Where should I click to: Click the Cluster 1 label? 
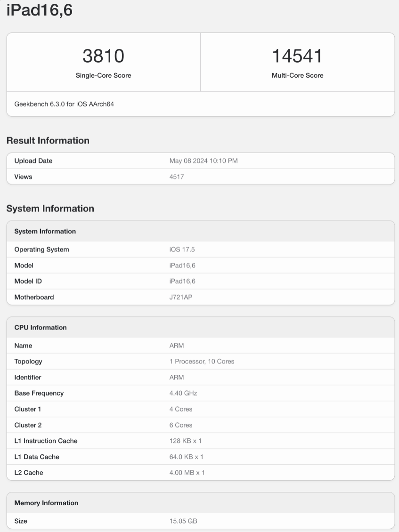point(27,409)
